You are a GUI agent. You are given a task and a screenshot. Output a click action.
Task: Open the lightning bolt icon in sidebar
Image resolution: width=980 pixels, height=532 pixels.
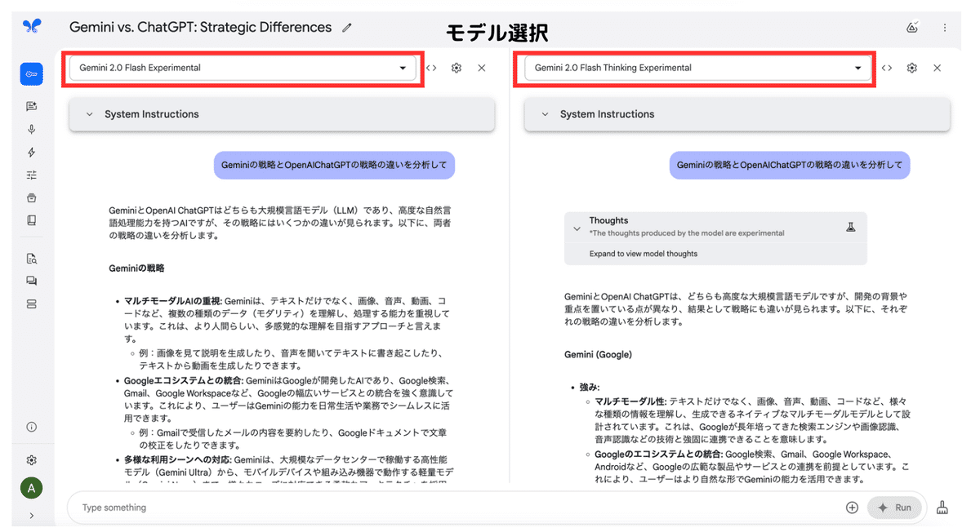[32, 152]
